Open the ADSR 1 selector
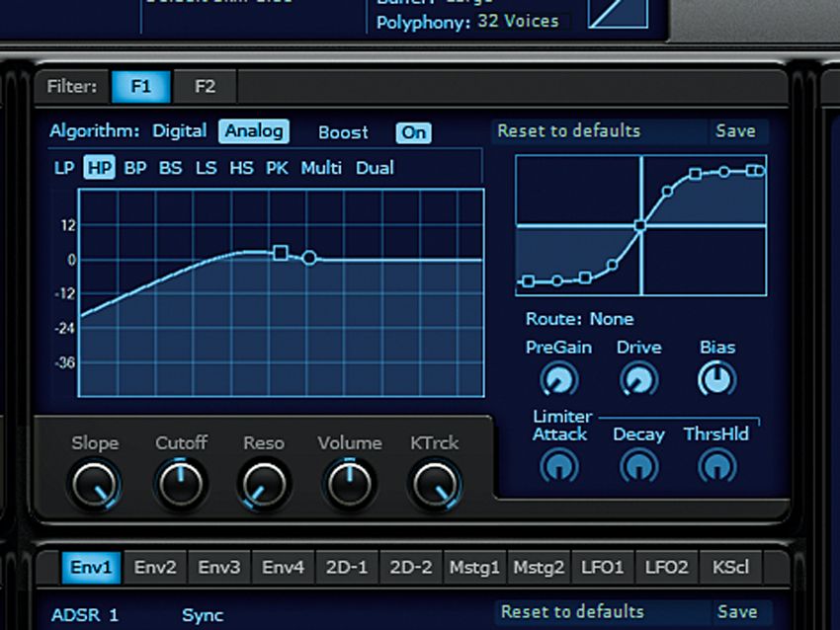 [x=85, y=614]
